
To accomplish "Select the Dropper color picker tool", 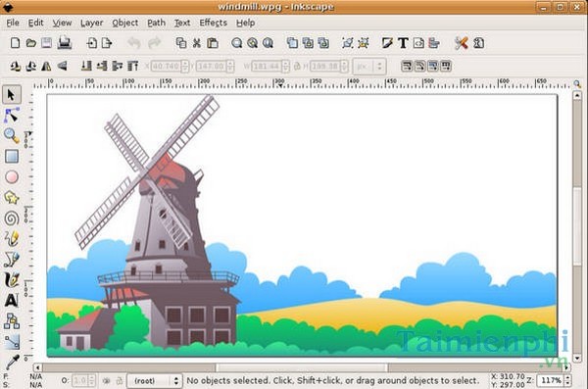I will coord(12,362).
